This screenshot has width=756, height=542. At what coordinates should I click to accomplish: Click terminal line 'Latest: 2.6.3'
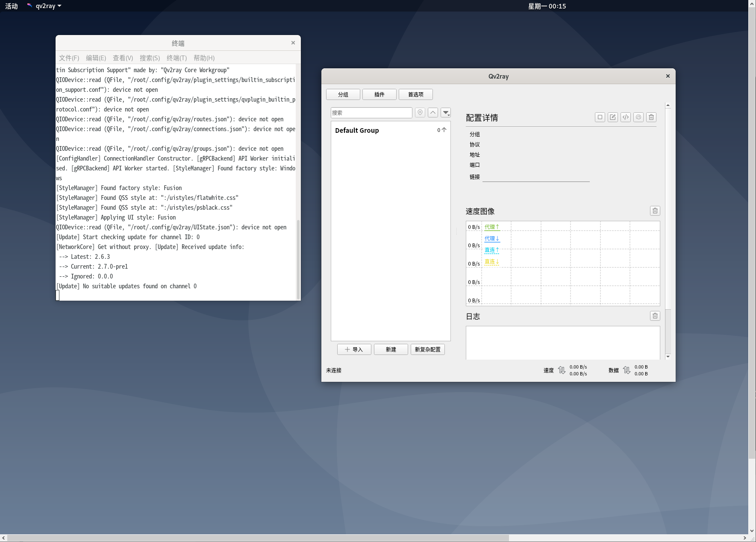(84, 257)
